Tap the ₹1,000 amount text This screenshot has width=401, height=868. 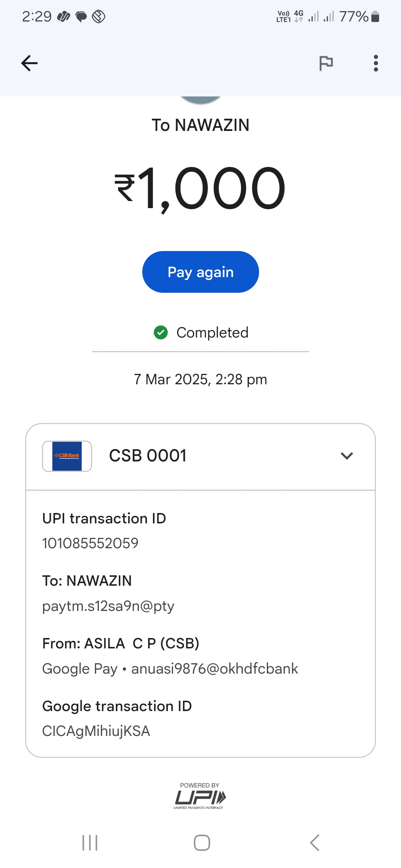pyautogui.click(x=200, y=188)
